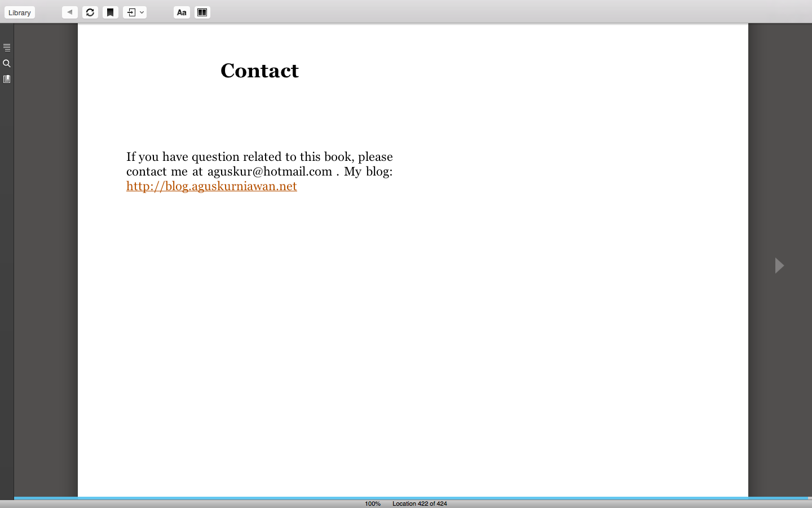The height and width of the screenshot is (508, 812).
Task: Follow the http://blog.aguskurniawan.net link
Action: (x=211, y=186)
